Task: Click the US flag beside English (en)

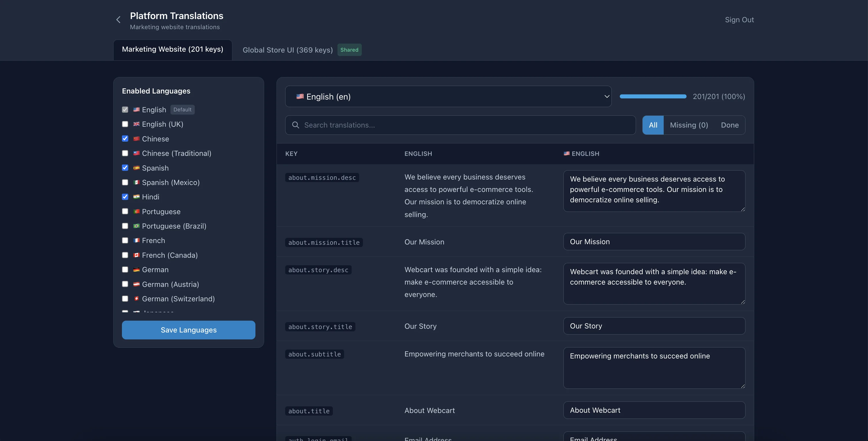Action: 300,96
